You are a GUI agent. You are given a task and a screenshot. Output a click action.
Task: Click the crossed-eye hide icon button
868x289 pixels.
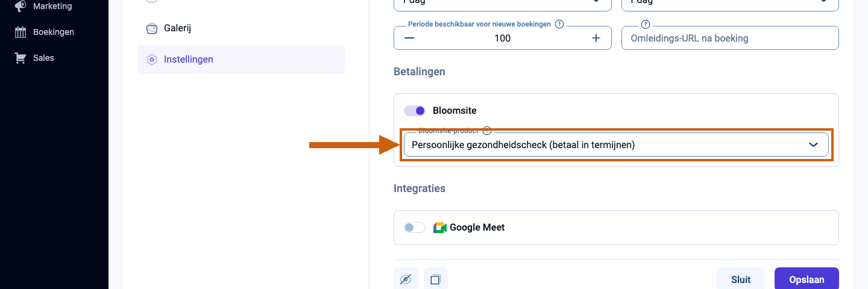[x=406, y=279]
